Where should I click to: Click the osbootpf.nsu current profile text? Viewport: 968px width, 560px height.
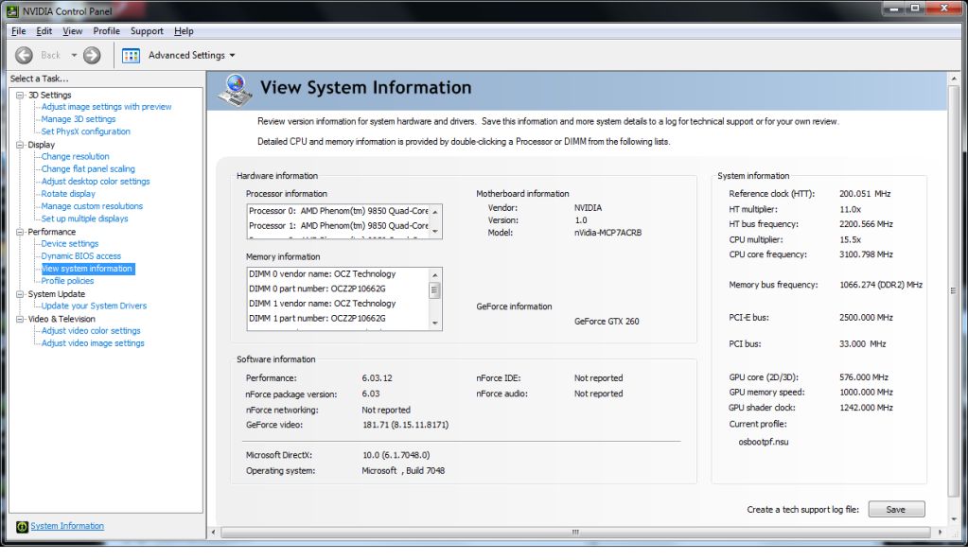(x=763, y=442)
